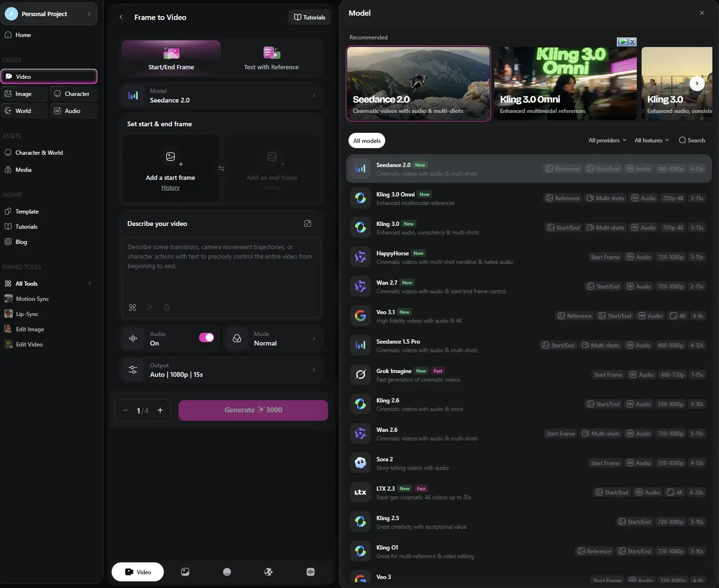Screen dimensions: 719x588
Task: Add a start frame image
Action: coord(170,168)
